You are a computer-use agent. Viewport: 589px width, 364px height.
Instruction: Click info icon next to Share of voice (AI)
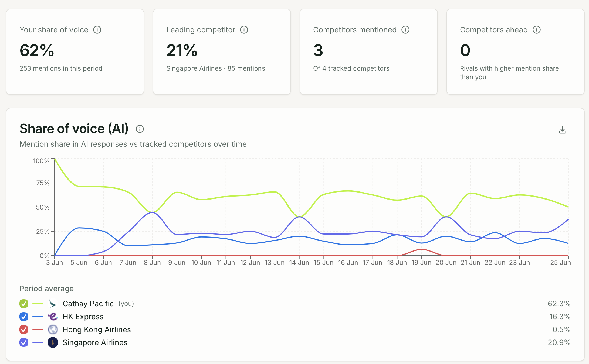click(x=140, y=129)
